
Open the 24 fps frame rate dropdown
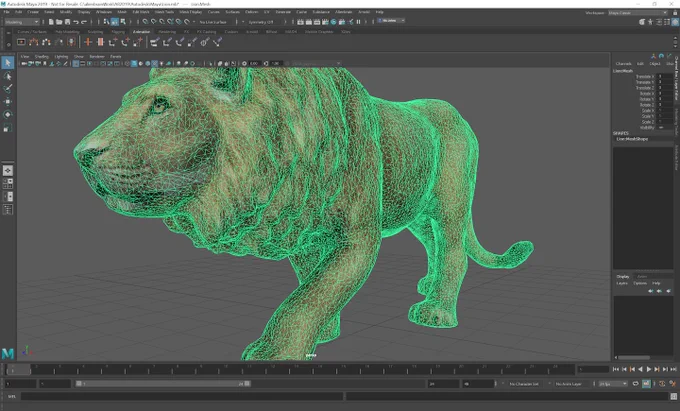(612, 384)
